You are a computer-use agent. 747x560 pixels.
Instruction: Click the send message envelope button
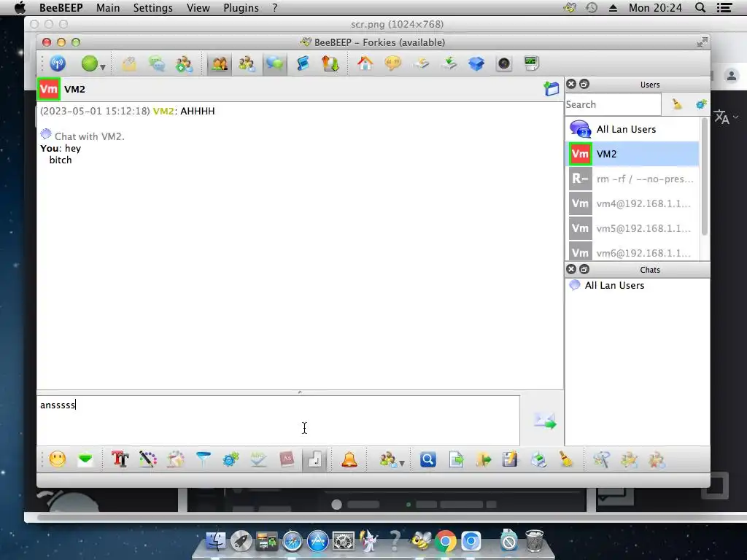544,421
